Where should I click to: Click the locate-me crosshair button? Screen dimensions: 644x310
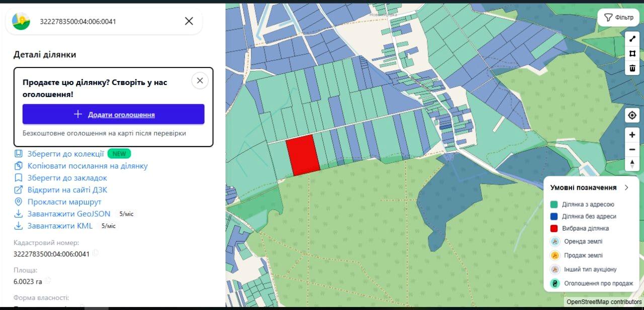coord(632,115)
